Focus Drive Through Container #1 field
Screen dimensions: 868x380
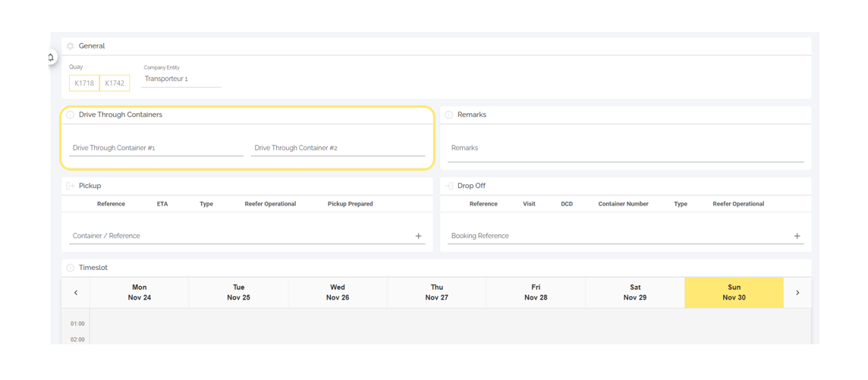click(156, 148)
